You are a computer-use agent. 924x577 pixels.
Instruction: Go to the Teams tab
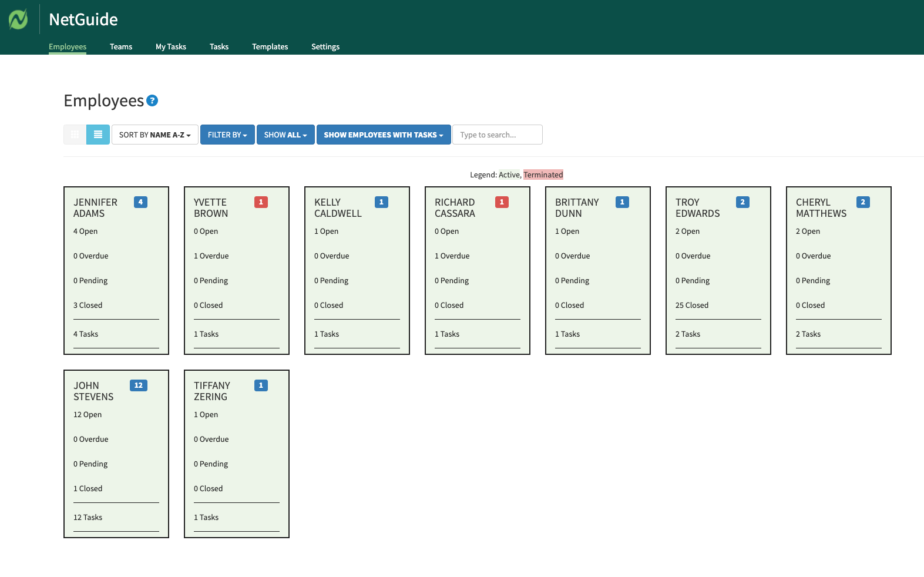tap(121, 47)
